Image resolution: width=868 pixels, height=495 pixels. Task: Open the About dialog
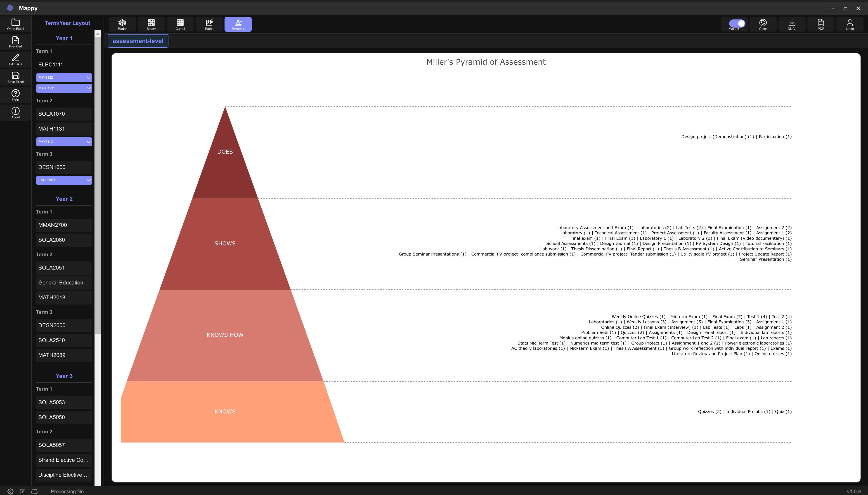pyautogui.click(x=15, y=112)
